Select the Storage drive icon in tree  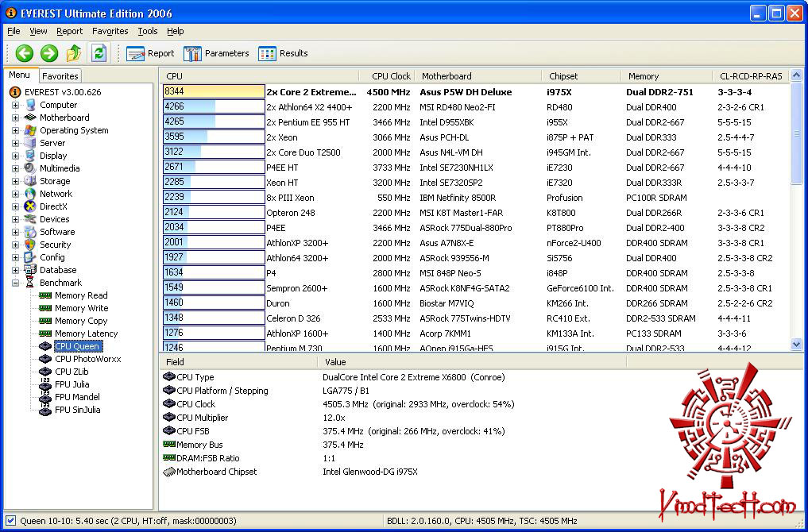coord(30,181)
